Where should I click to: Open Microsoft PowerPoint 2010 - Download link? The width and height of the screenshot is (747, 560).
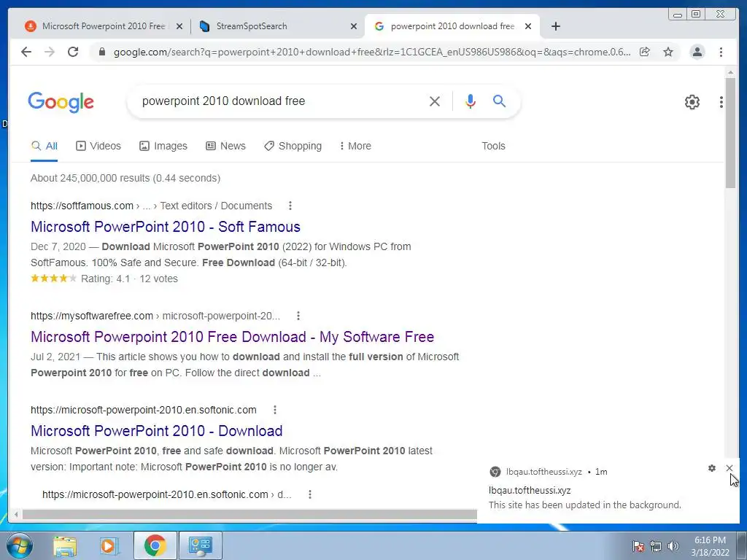(157, 431)
